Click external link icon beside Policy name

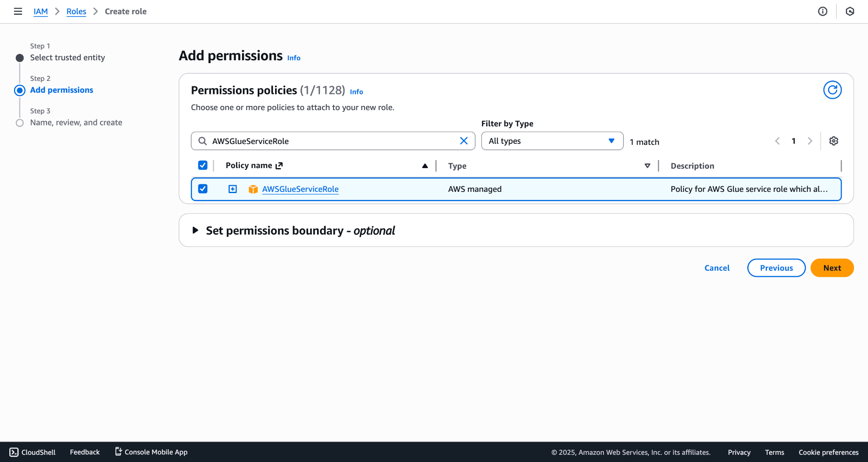(279, 166)
